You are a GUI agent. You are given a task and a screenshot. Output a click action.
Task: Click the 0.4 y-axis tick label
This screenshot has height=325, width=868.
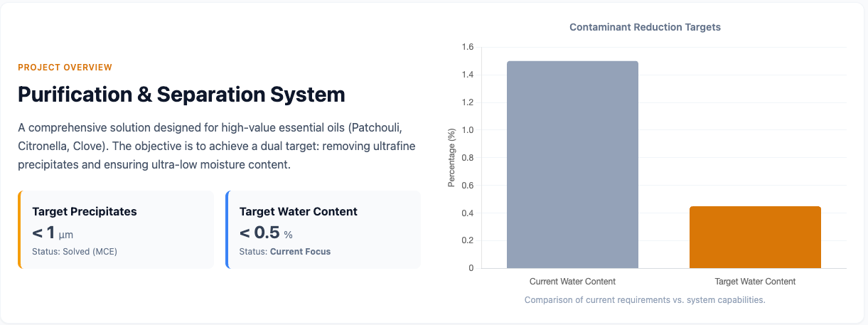467,213
